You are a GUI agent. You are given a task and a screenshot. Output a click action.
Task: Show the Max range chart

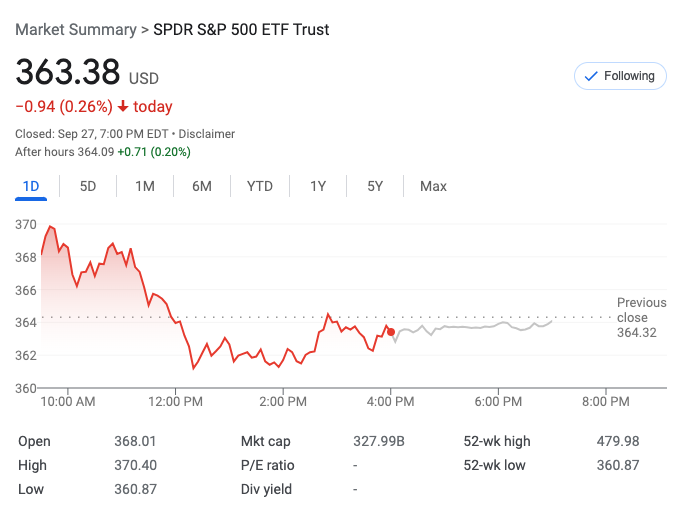[x=433, y=186]
